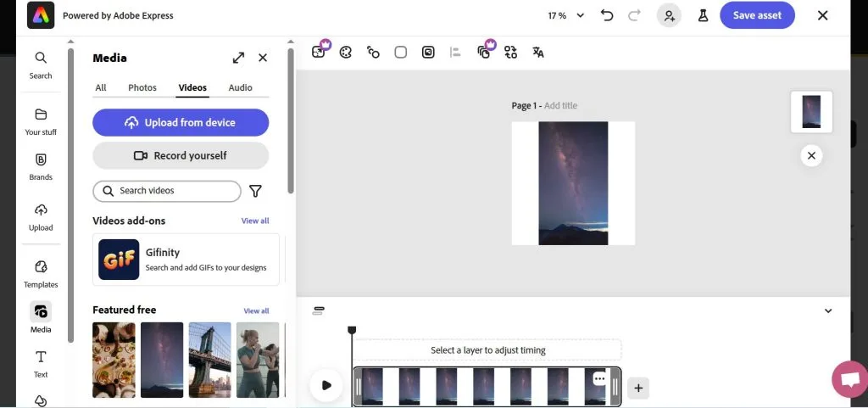The width and height of the screenshot is (868, 408).
Task: Click the Adobe Express logo
Action: pyautogui.click(x=41, y=15)
